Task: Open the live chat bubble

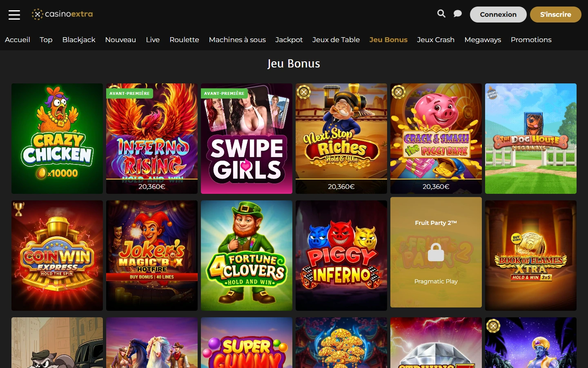Action: coord(458,14)
